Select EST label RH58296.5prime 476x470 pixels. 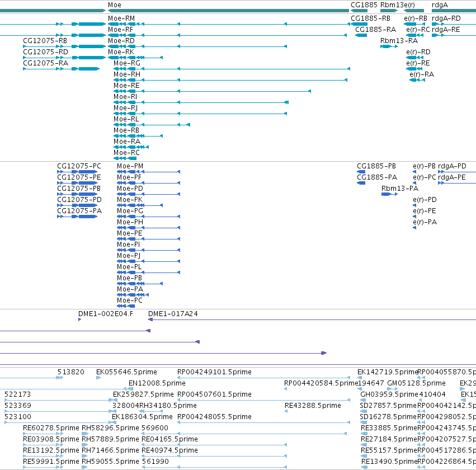coord(110,429)
